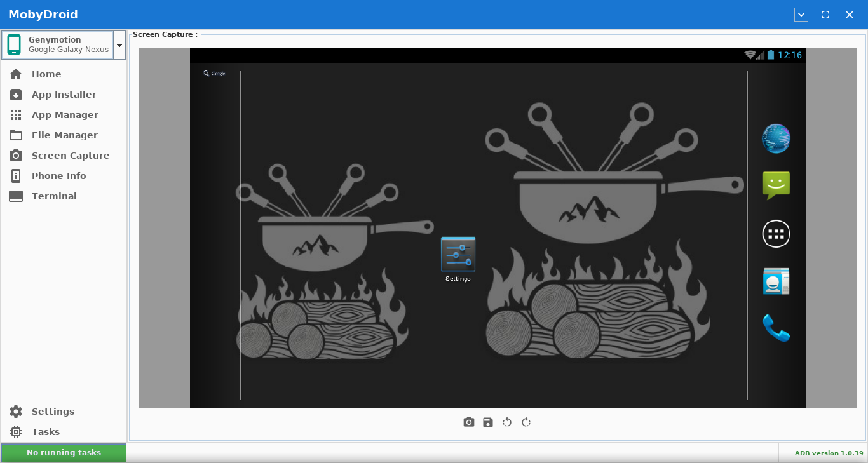Screen dimensions: 868x463
Task: Click the green Messaging app icon
Action: tap(776, 185)
